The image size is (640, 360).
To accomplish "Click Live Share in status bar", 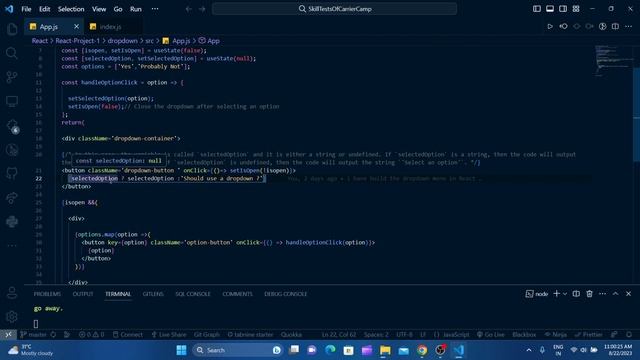I will pyautogui.click(x=169, y=334).
